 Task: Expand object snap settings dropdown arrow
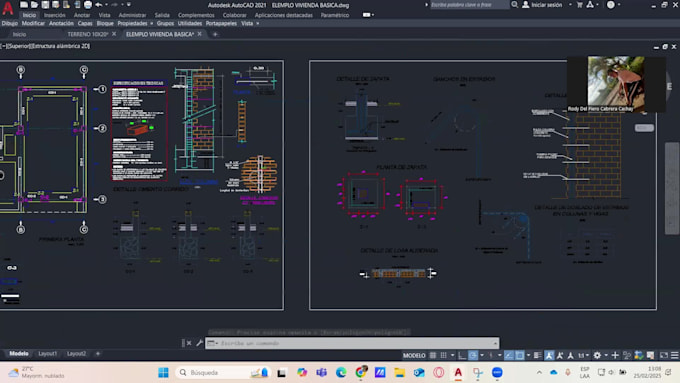528,355
